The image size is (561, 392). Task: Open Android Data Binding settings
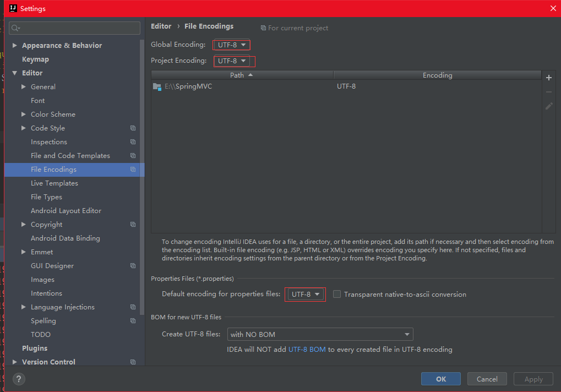click(66, 238)
